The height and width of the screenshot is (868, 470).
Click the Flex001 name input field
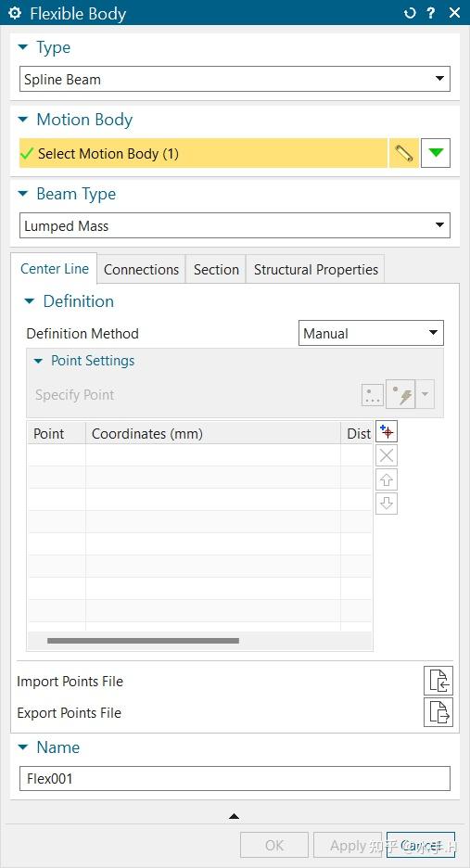coord(235,779)
